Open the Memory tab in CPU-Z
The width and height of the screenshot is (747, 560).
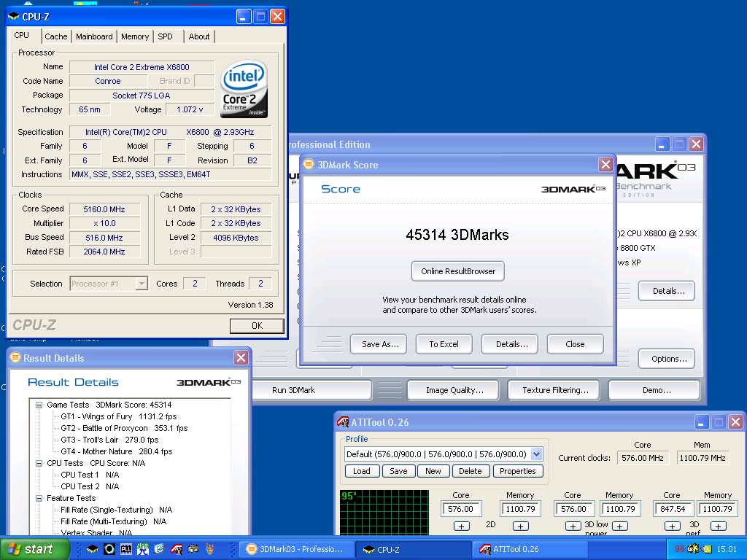(135, 36)
